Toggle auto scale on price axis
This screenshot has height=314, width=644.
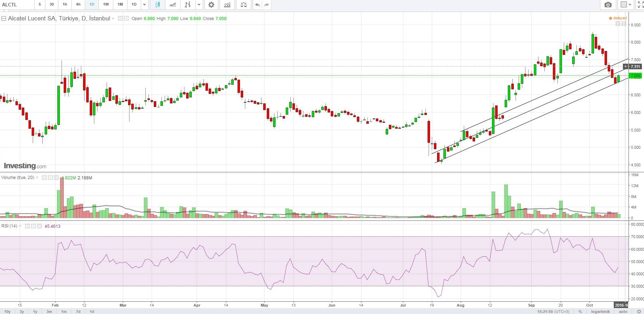(x=623, y=312)
